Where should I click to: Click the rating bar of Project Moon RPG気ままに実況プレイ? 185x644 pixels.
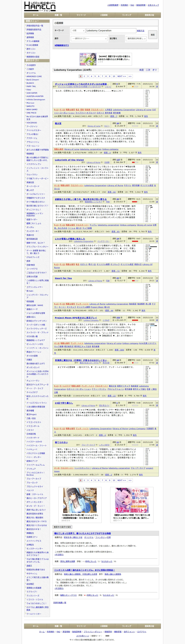[x=135, y=320]
